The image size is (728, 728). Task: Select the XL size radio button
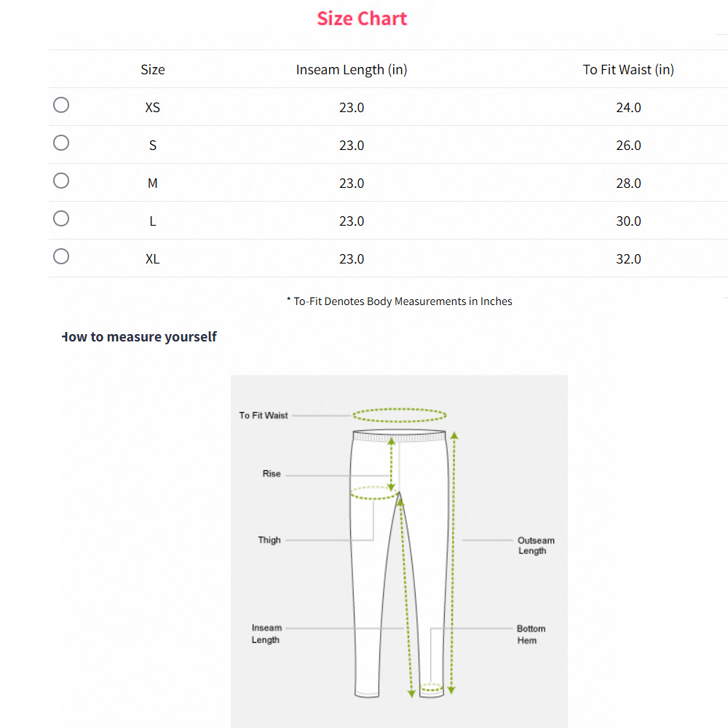tap(61, 256)
